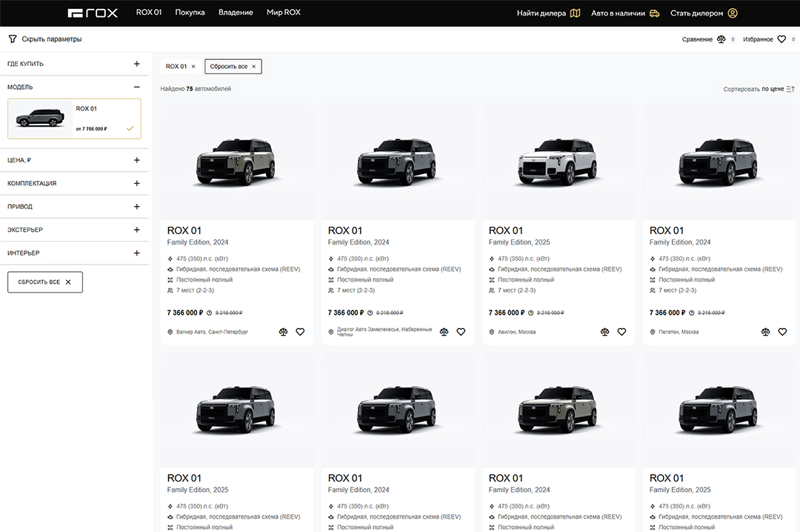Deselect ROX 01 model filter card
800x532 pixels.
tap(74, 119)
